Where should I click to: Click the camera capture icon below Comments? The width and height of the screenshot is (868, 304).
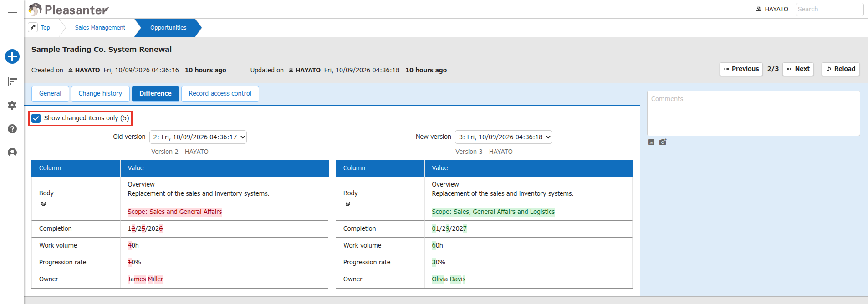tap(663, 142)
